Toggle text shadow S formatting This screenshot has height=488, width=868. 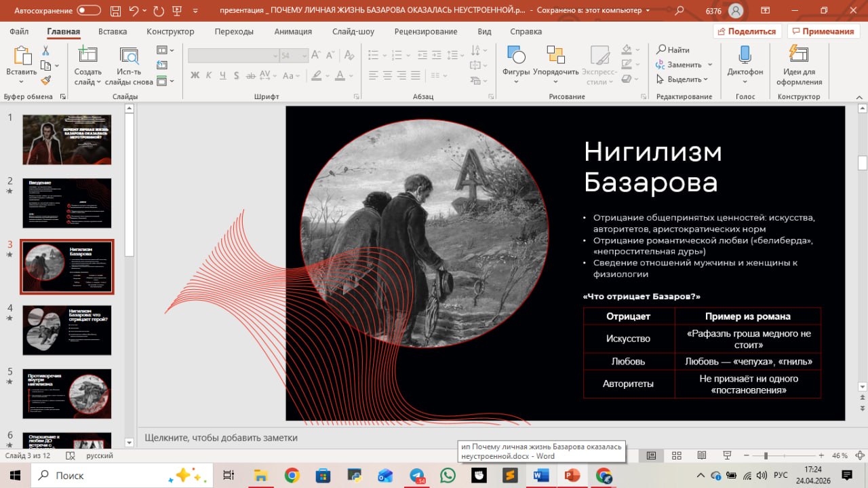[237, 75]
